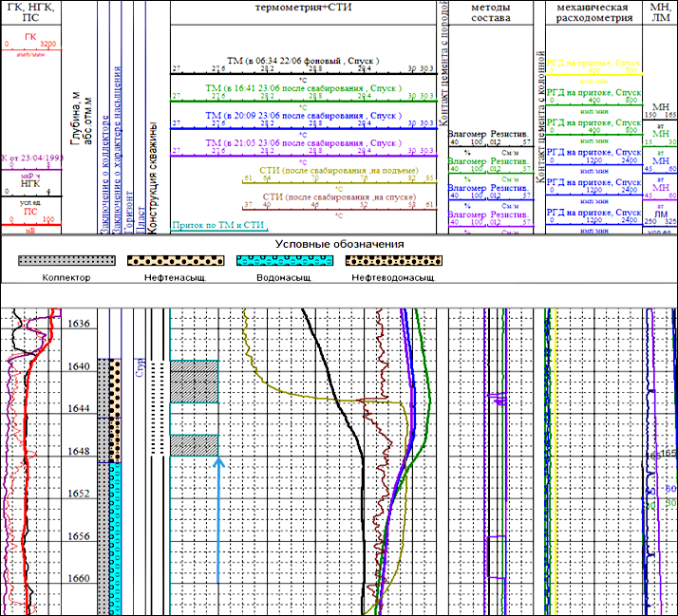Select the lower hatched inflow interval box

click(x=195, y=445)
